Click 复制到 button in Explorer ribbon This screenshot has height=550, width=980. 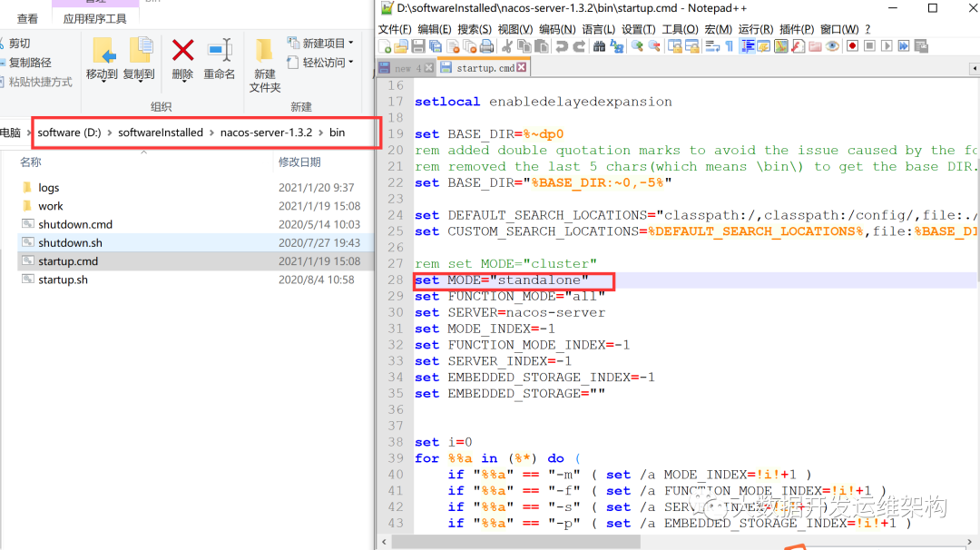click(139, 59)
